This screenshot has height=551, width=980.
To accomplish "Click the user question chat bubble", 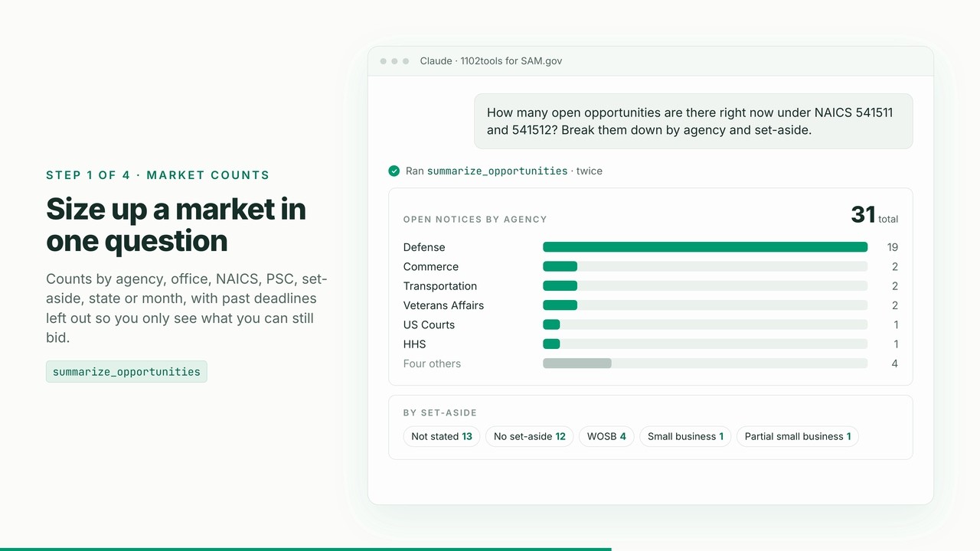I will (x=694, y=121).
